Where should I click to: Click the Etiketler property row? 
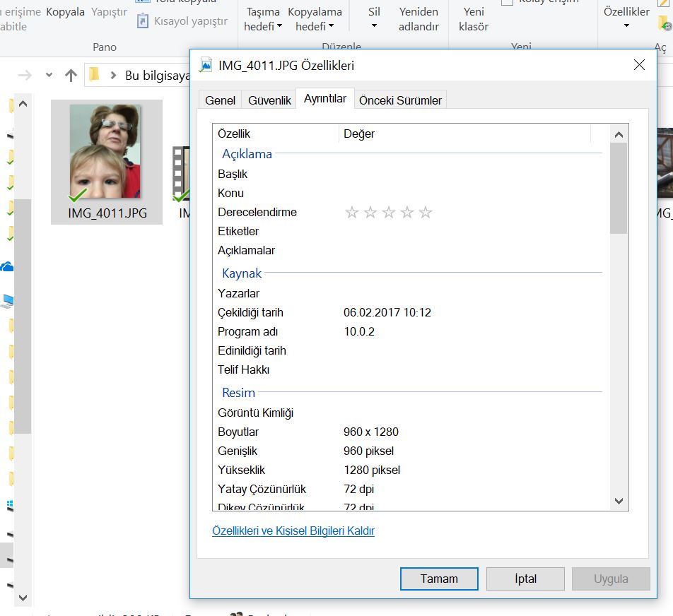pos(410,231)
